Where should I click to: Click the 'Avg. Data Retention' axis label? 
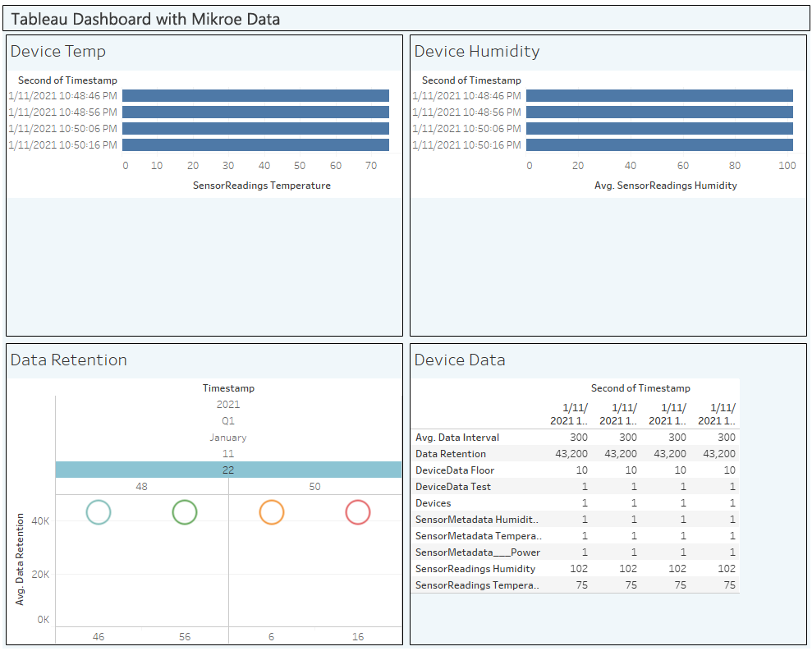tap(20, 559)
